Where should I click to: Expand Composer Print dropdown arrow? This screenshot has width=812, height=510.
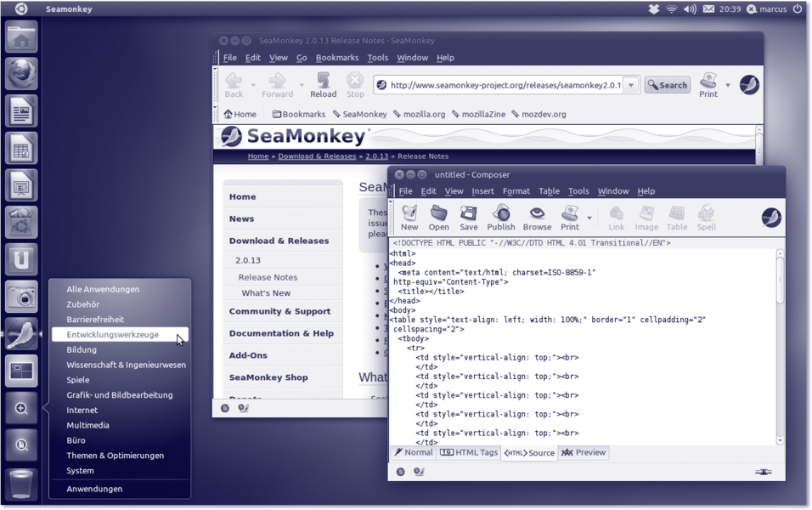click(589, 218)
